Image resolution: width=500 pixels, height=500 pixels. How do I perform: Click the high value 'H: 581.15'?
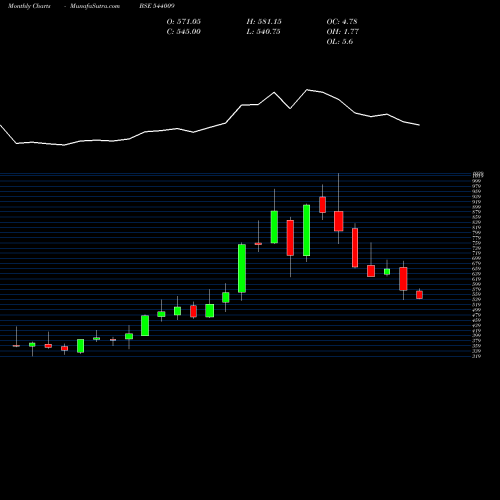(264, 22)
